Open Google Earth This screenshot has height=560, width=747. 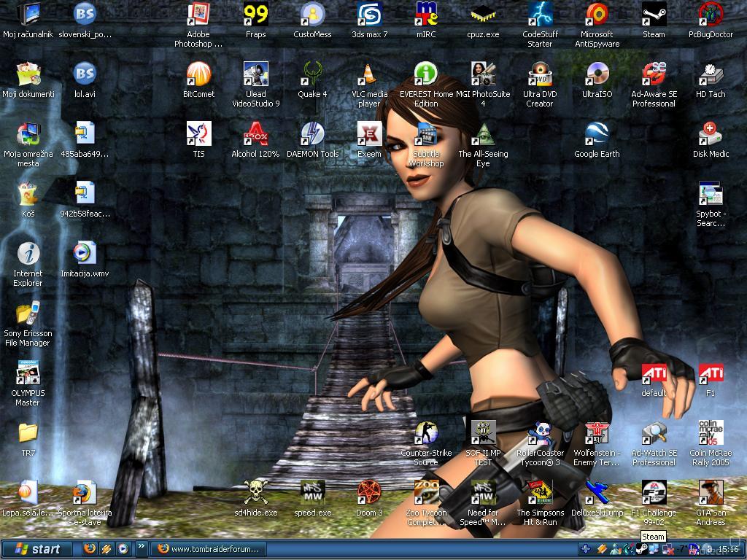597,139
